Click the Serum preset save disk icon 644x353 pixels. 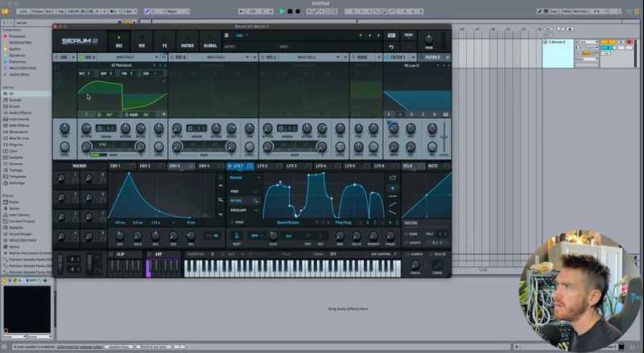click(226, 35)
